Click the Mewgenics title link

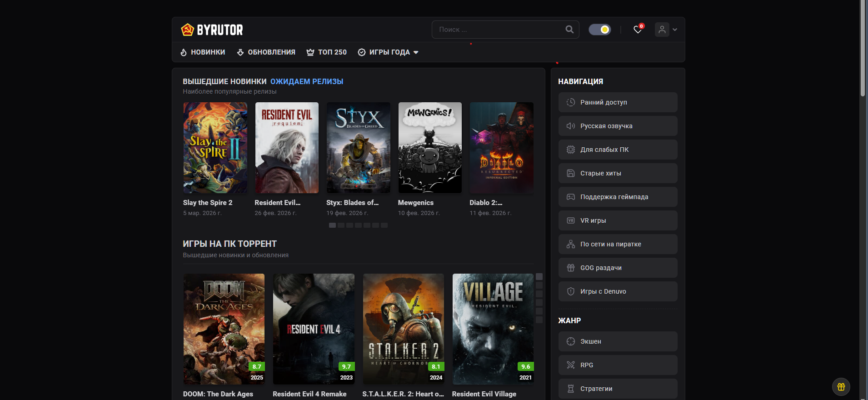[416, 203]
